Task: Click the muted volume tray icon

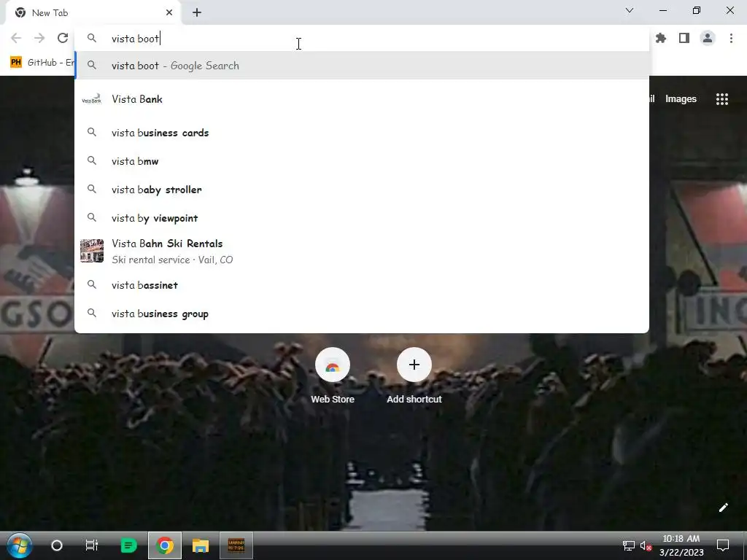Action: tap(646, 545)
